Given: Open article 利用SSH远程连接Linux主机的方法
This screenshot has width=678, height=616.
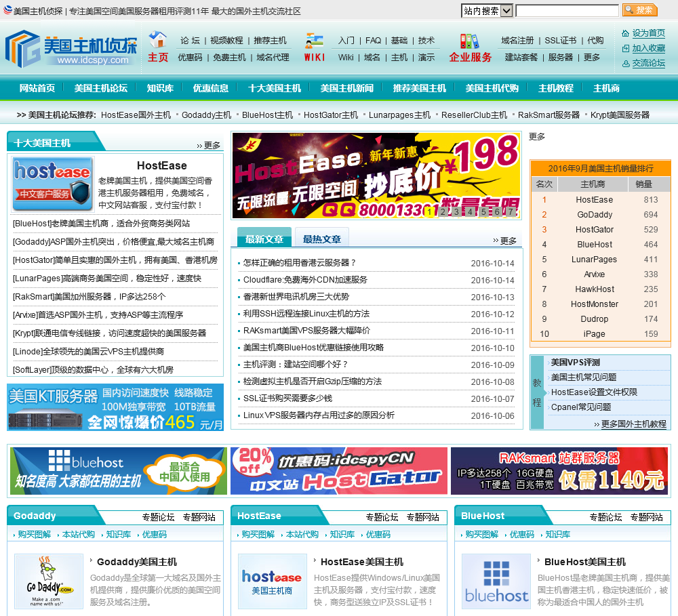Looking at the screenshot, I should [306, 313].
